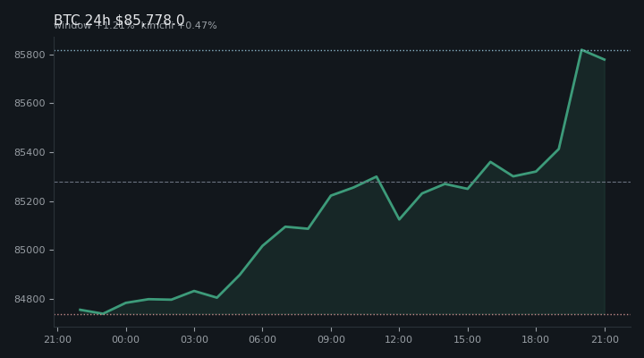Image resolution: width=644 pixels, height=358 pixels.
Task: Click the chart title 'BTC 24h $85,778.0'
Action: 119,20
